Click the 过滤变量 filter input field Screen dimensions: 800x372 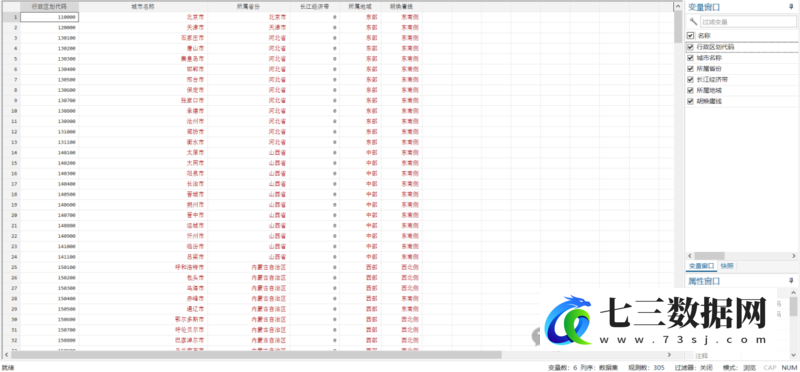(x=747, y=21)
